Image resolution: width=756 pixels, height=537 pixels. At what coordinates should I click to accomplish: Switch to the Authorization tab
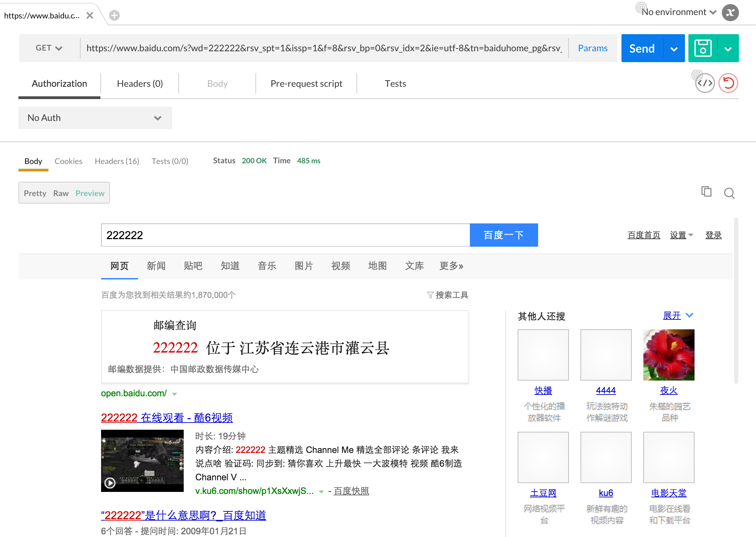tap(59, 84)
